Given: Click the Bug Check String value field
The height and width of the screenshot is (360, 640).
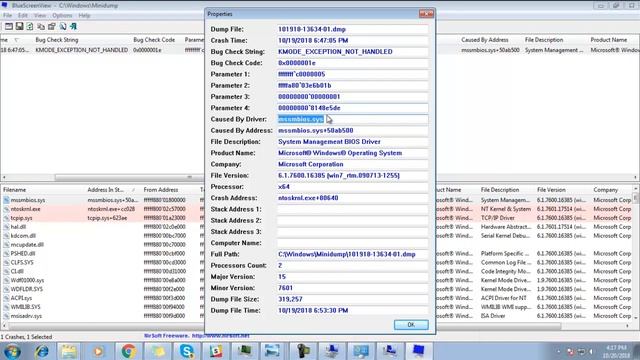Looking at the screenshot, I should 353,52.
